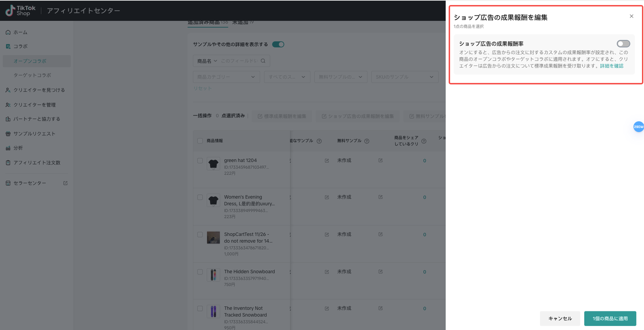Click the external-link icon beside セラーセンター

(65, 183)
